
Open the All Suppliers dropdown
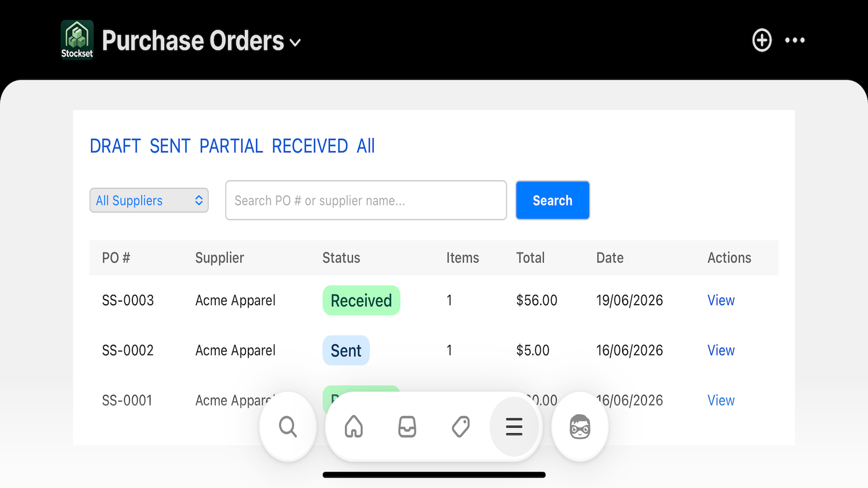click(x=149, y=201)
